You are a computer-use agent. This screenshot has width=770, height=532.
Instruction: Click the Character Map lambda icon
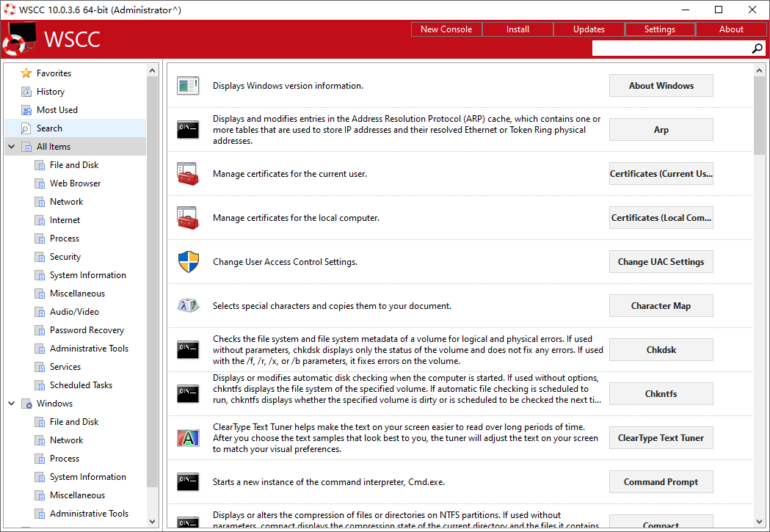pyautogui.click(x=188, y=306)
